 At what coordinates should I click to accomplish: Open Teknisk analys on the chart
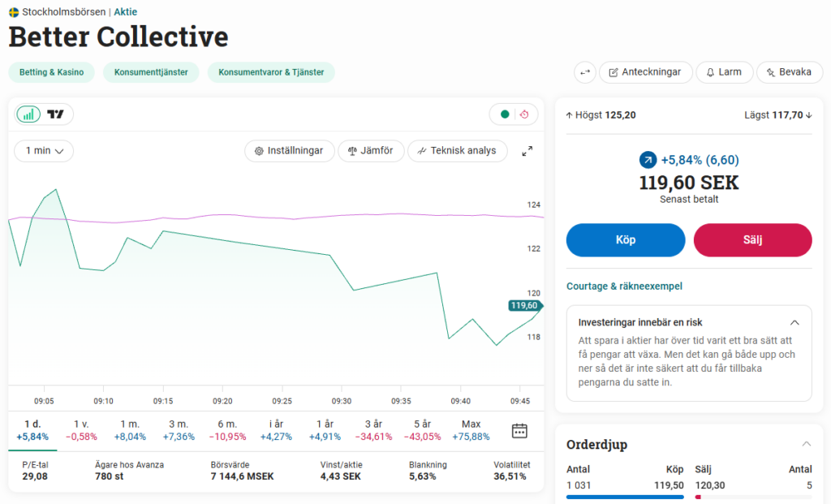tap(457, 151)
